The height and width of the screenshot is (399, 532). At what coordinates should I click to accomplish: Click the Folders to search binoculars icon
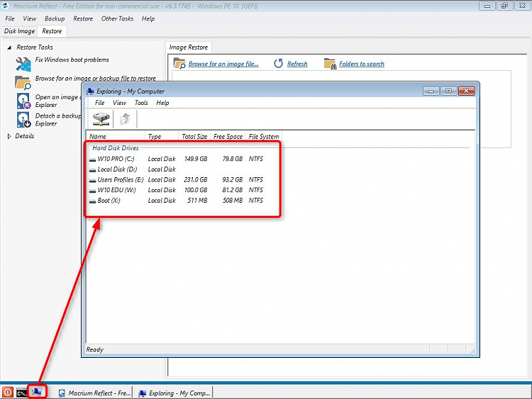[330, 63]
